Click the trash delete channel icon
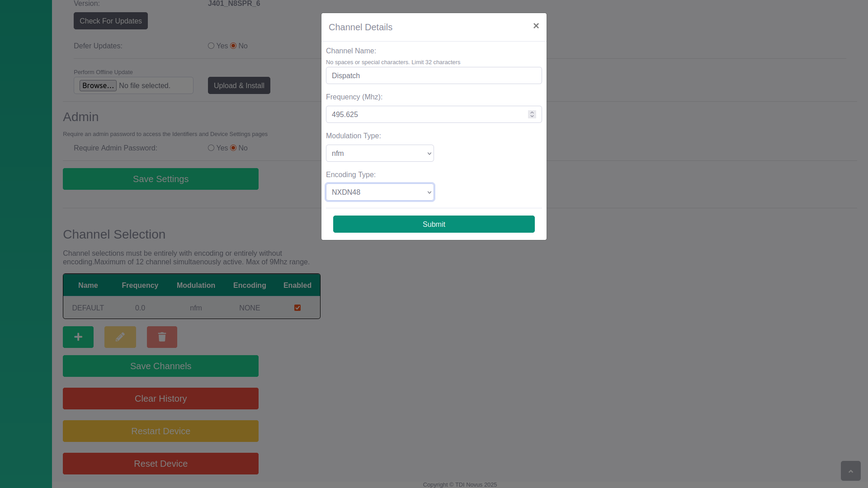The image size is (868, 488). (162, 337)
